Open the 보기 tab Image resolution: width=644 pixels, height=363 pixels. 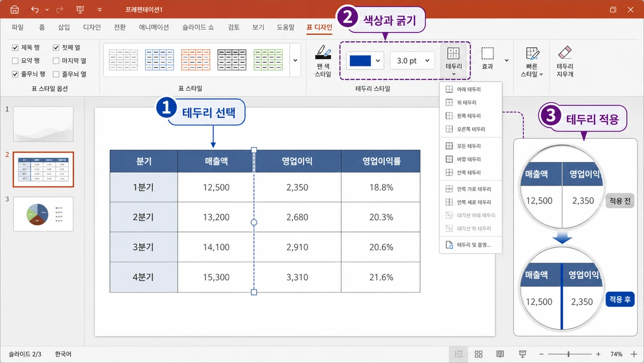pos(258,28)
